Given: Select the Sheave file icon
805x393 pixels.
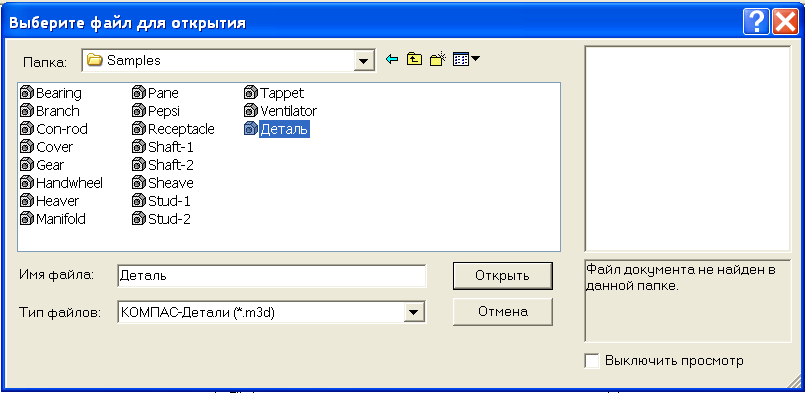Looking at the screenshot, I should click(139, 183).
